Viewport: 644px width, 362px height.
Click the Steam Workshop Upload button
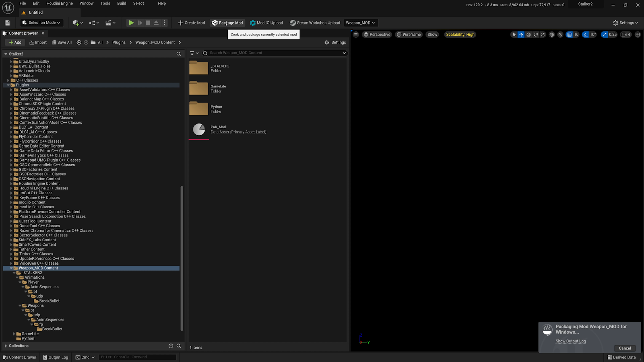(315, 23)
